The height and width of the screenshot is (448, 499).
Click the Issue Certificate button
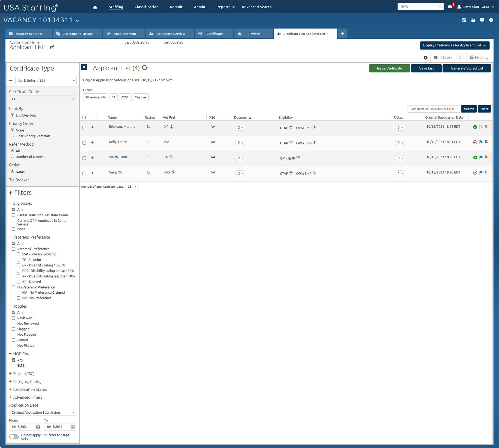click(389, 68)
